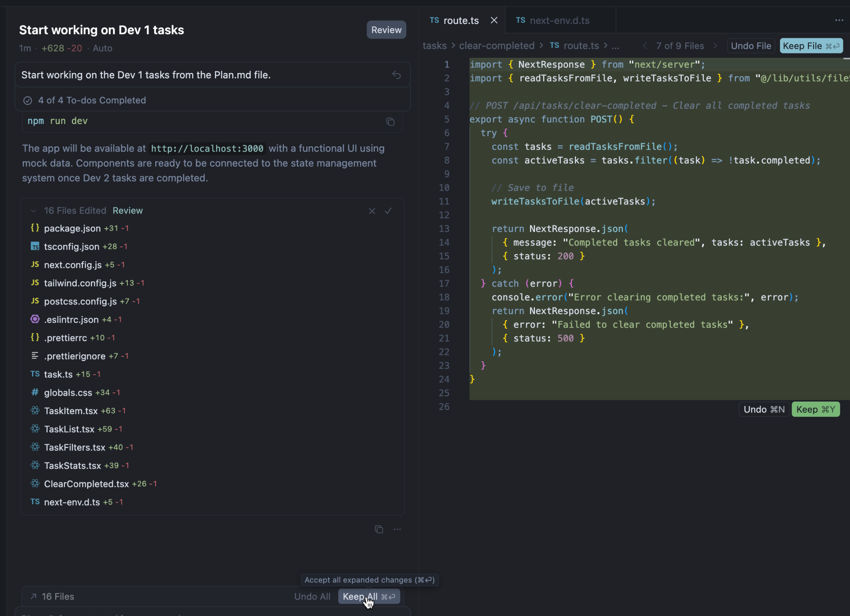Click the Review link beside Files Edited

[x=127, y=211]
